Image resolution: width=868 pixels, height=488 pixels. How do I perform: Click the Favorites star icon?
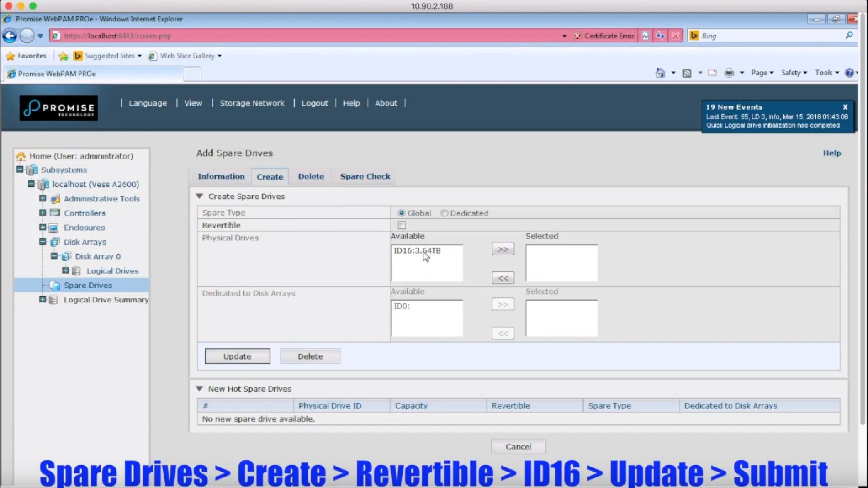(x=10, y=56)
